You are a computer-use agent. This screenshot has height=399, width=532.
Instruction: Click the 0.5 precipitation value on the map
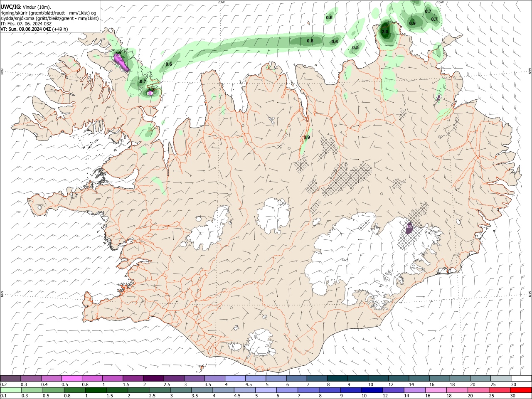[355, 47]
